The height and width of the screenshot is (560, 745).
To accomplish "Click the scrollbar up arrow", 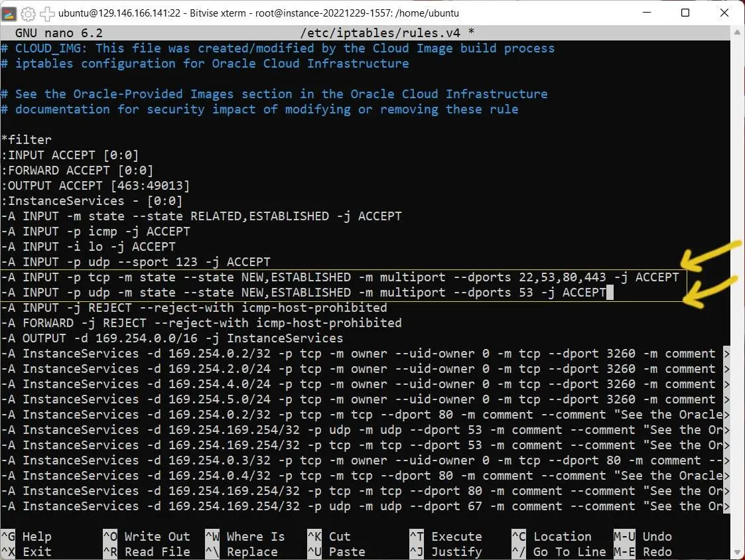I will (737, 32).
